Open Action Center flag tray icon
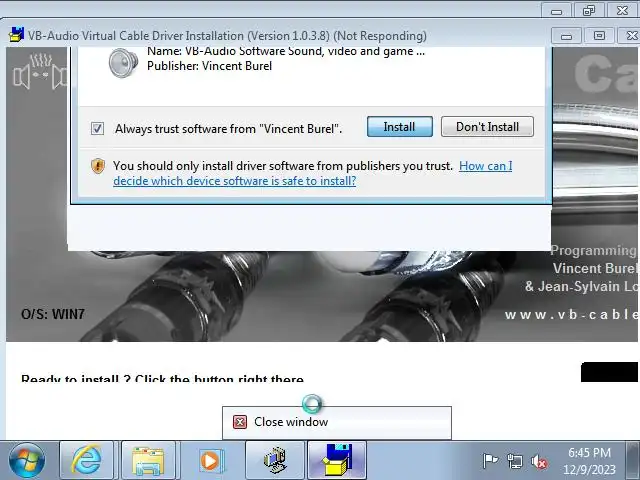Screen dimensions: 640x480 pyautogui.click(x=490, y=461)
